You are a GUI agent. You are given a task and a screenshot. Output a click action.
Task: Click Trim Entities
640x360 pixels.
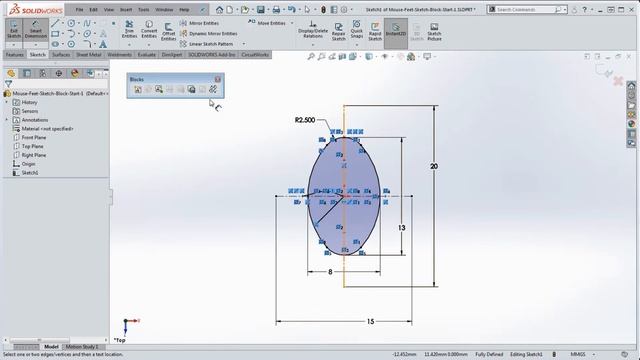pyautogui.click(x=129, y=29)
